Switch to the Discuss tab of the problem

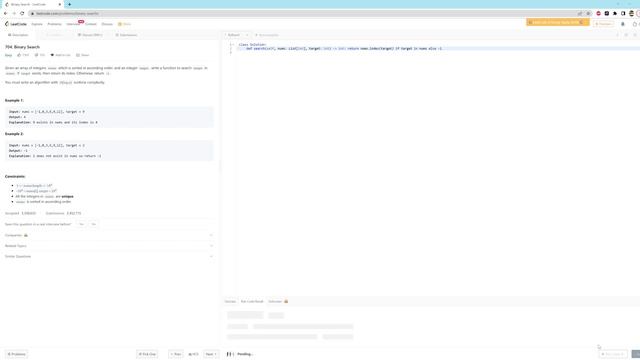click(x=90, y=35)
